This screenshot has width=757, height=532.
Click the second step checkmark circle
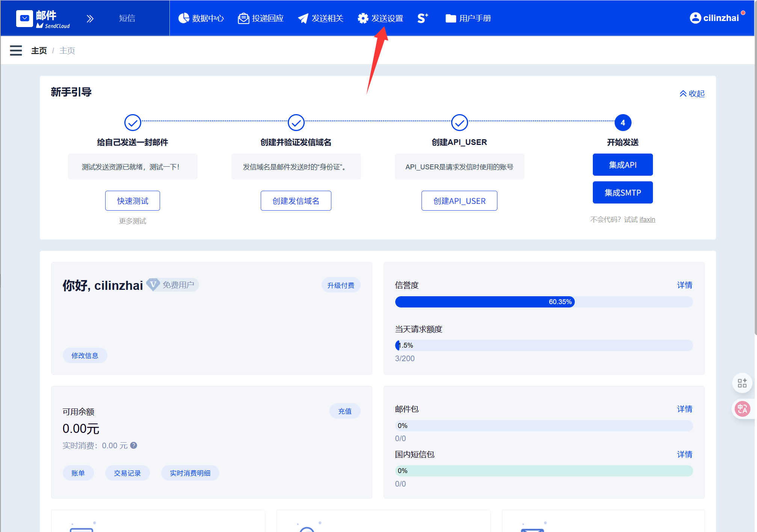(x=296, y=123)
